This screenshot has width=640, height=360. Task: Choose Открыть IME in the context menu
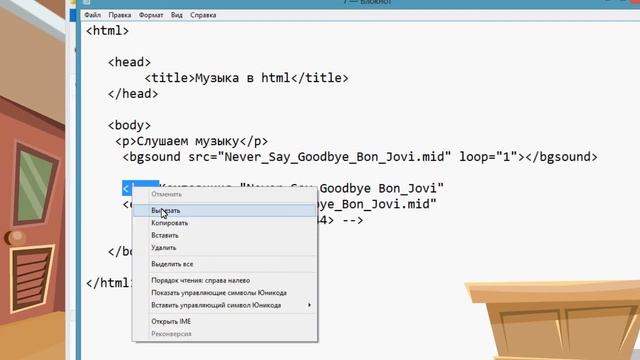tap(224, 321)
